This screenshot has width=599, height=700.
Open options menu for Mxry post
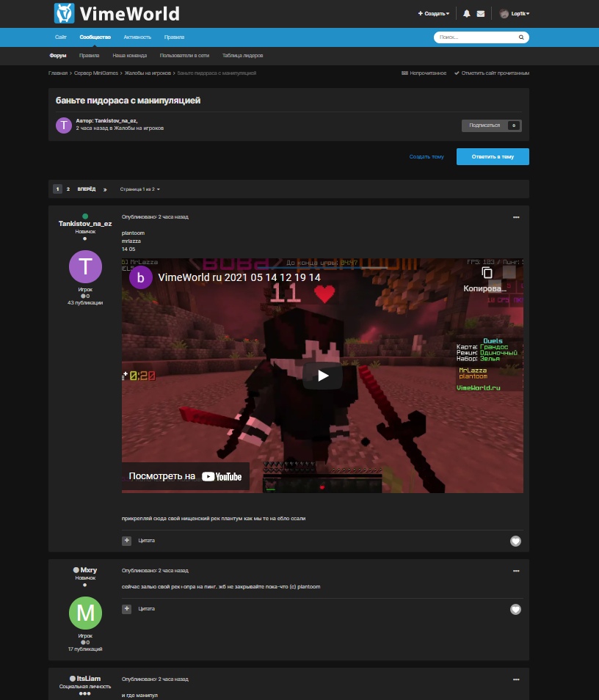(x=516, y=571)
